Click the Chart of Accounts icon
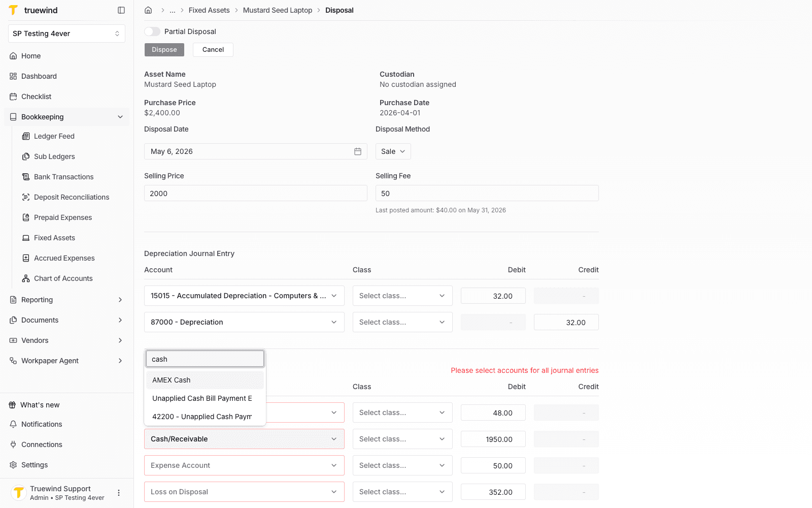The image size is (812, 508). [26, 278]
